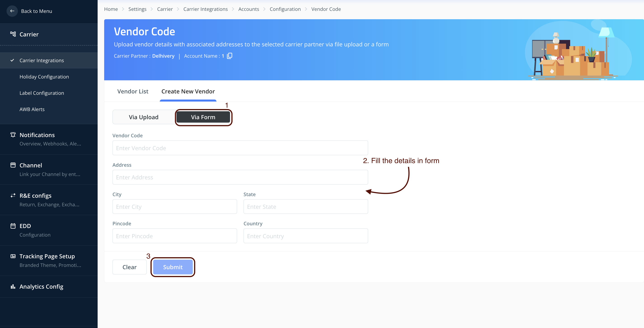Select the Create New Vendor tab
Image resolution: width=644 pixels, height=328 pixels.
188,91
